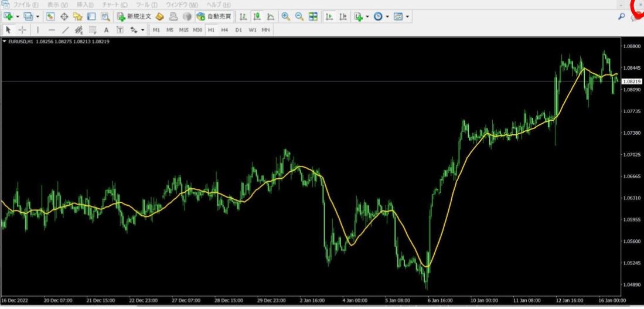Draw a trendline with the trendline tool
Image resolution: width=644 pixels, height=309 pixels.
click(x=65, y=30)
